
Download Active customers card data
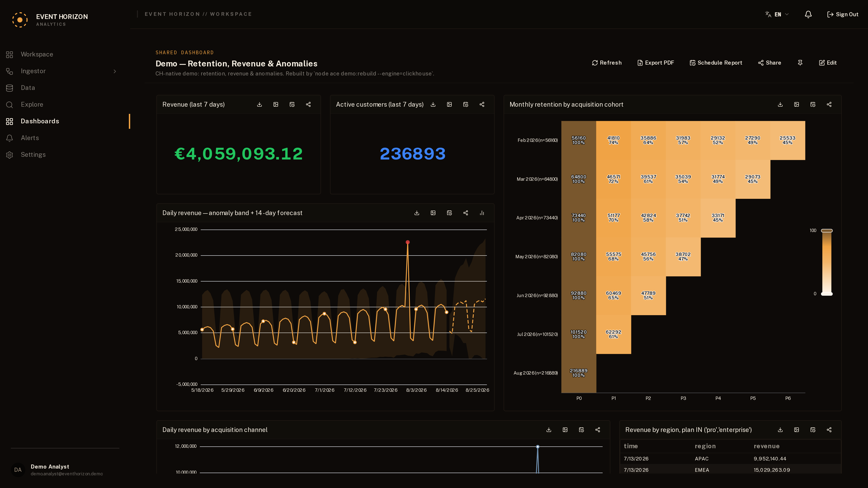(x=433, y=104)
